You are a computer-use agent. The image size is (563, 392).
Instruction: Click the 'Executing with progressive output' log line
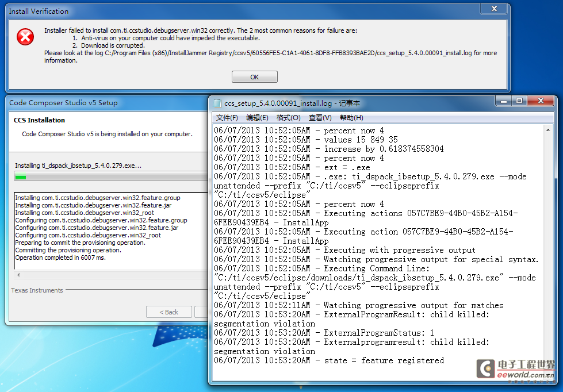click(344, 250)
